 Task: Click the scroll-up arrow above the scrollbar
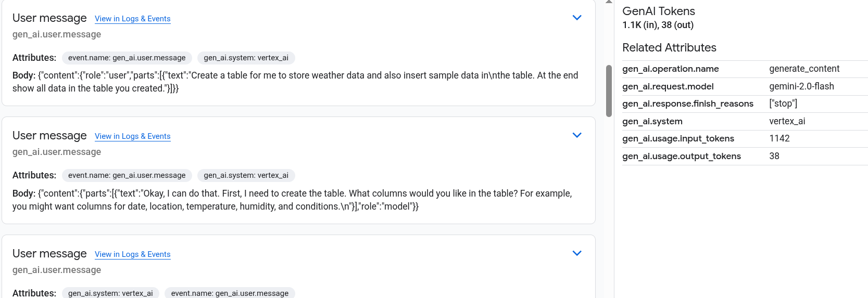(x=609, y=2)
